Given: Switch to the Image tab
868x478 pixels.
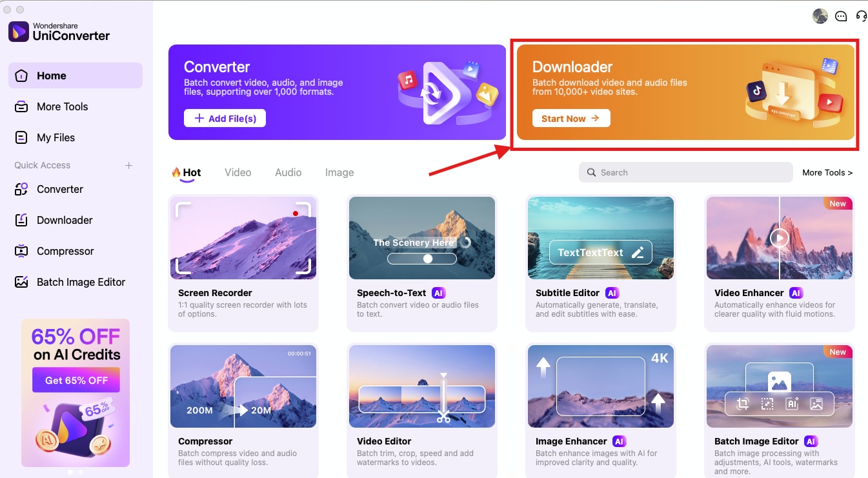Looking at the screenshot, I should [339, 172].
